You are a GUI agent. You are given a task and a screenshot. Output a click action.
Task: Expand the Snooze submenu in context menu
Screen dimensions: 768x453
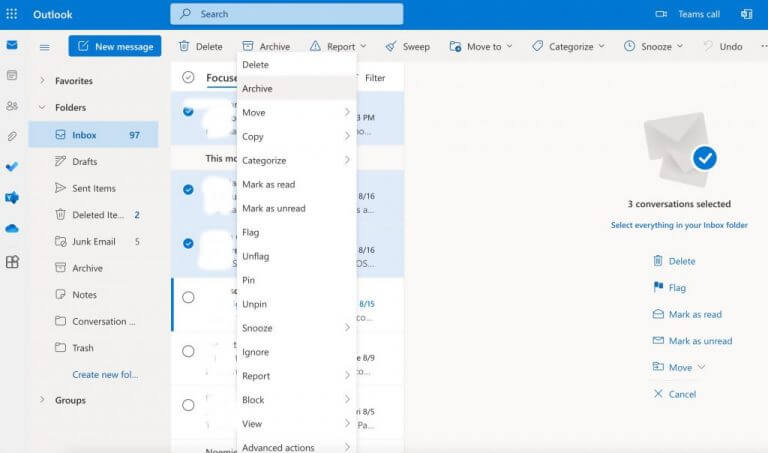point(296,328)
